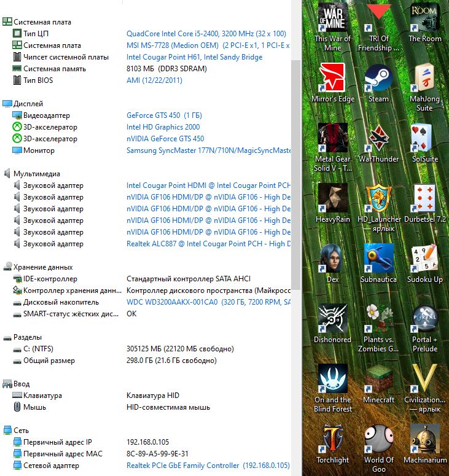Select the Системная плата section header
The height and width of the screenshot is (476, 449).
tap(37, 22)
